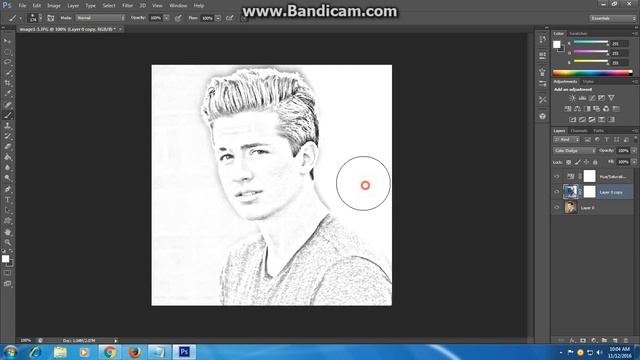Open the layer Opacity dropdown arrow
This screenshot has width=640, height=360.
coord(634,151)
